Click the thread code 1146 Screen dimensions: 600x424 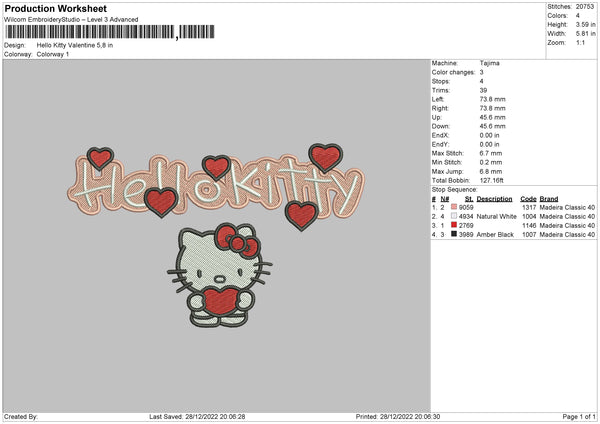point(529,225)
